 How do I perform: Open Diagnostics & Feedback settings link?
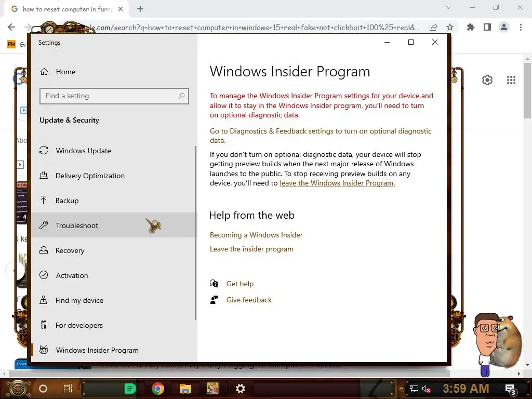[x=320, y=136]
